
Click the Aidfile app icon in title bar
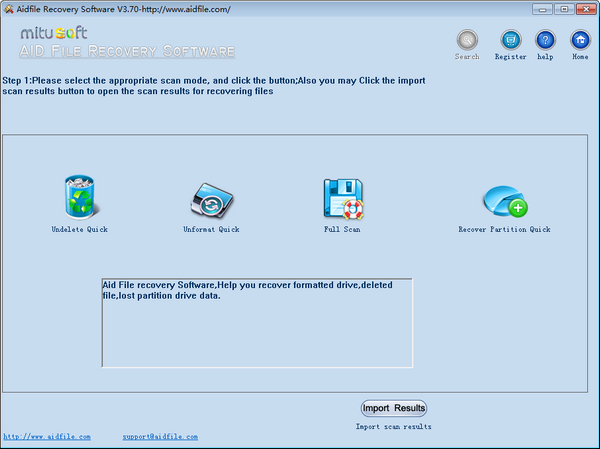pos(8,9)
